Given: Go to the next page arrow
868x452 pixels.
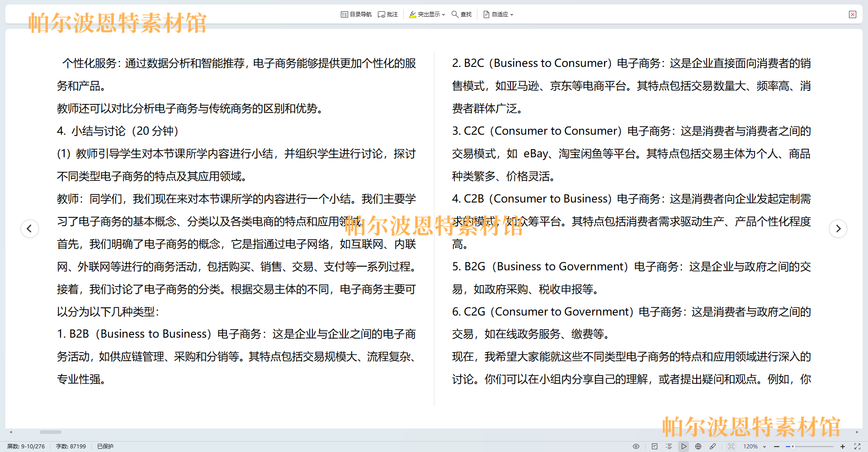Looking at the screenshot, I should [838, 228].
